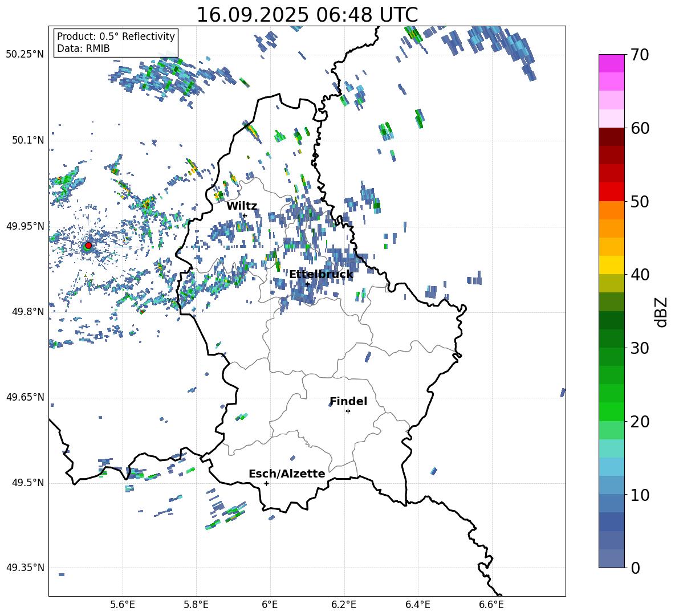Click the 49.65°N latitude label

(x=25, y=397)
